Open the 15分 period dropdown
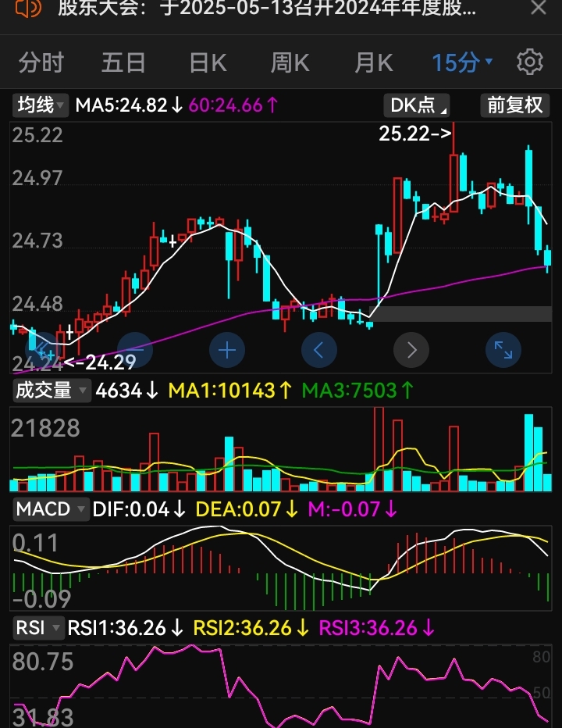Screen dimensions: 562x728 click(x=462, y=62)
